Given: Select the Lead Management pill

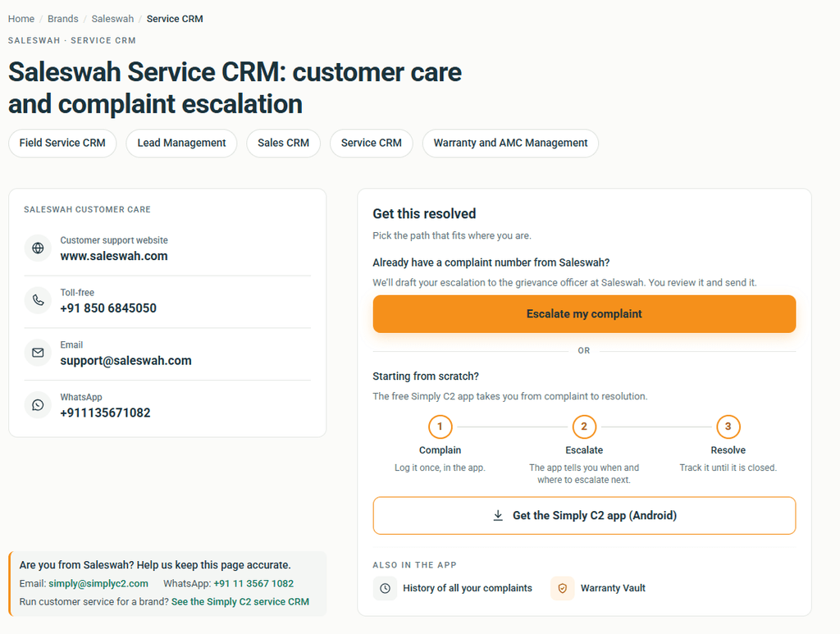Looking at the screenshot, I should (181, 143).
